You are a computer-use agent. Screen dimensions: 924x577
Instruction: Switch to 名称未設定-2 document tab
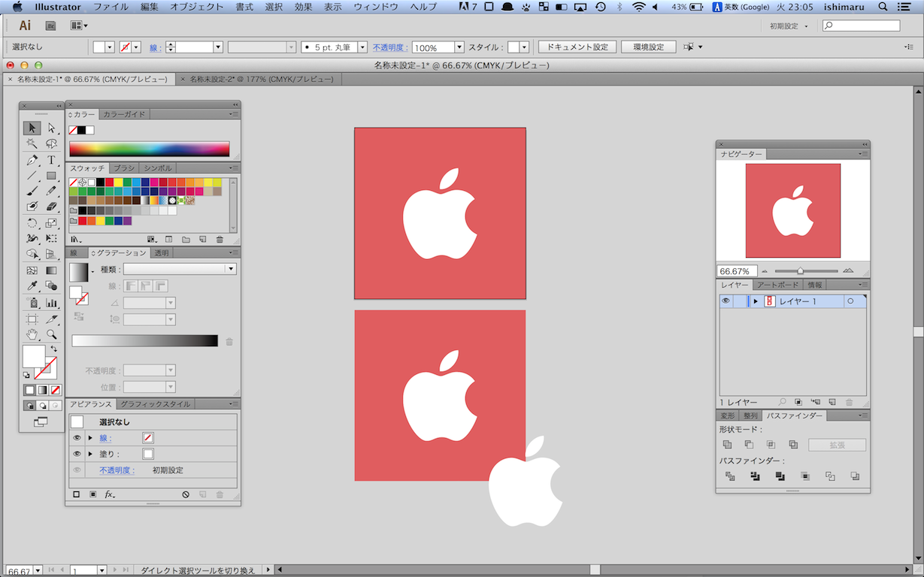260,79
